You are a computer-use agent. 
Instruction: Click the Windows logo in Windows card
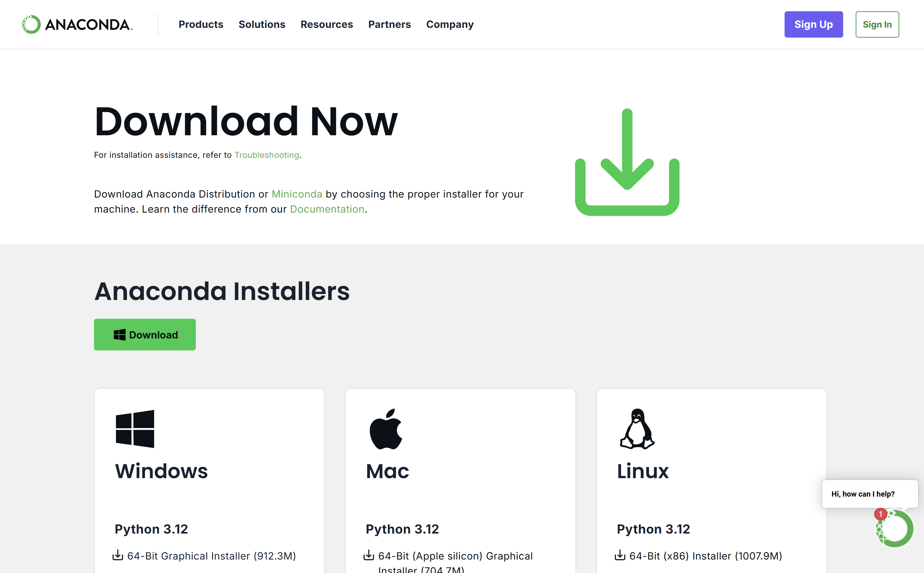[135, 429]
